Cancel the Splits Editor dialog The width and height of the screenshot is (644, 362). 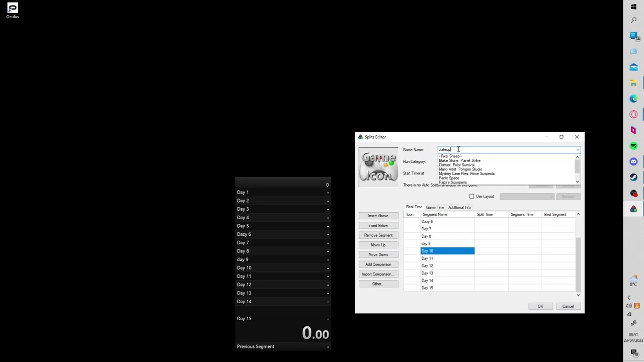[568, 306]
